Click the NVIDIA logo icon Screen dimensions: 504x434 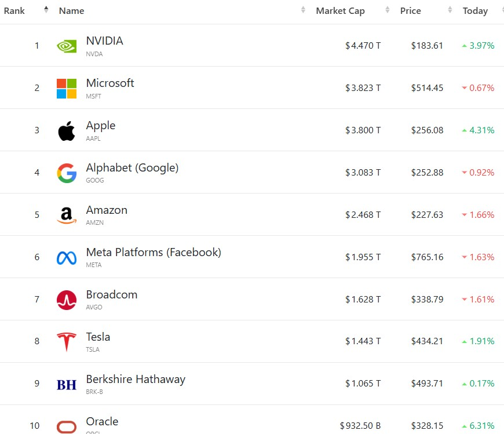click(x=67, y=46)
